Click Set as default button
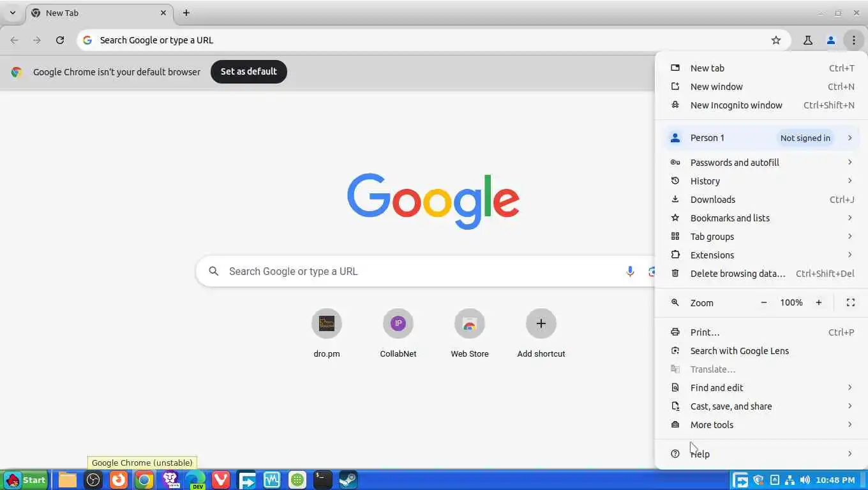Screen dimensions: 868x490 click(x=249, y=71)
